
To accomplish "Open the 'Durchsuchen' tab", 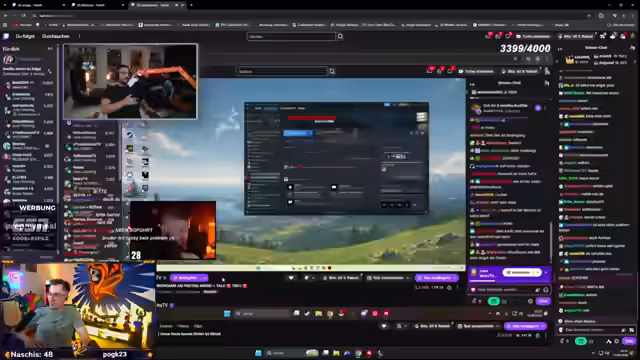I will click(x=56, y=36).
